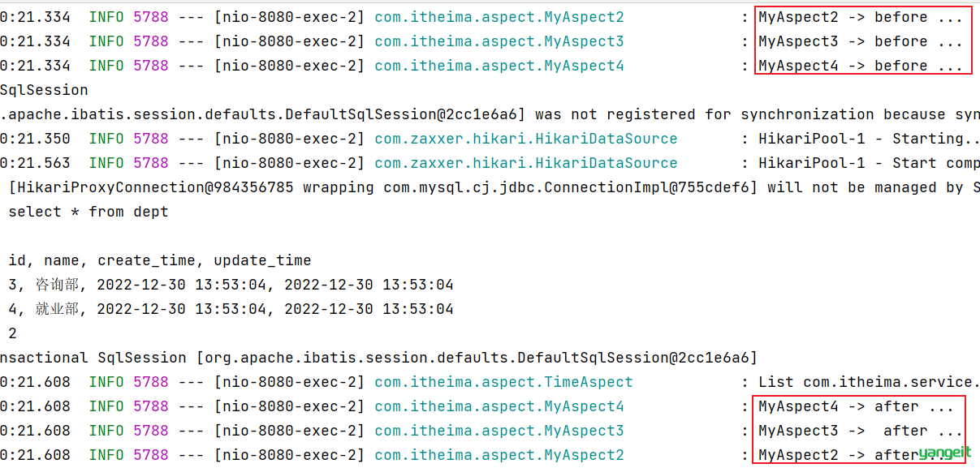The width and height of the screenshot is (980, 468).
Task: Select the "nsactional SqlSession" closing line
Action: click(x=378, y=358)
